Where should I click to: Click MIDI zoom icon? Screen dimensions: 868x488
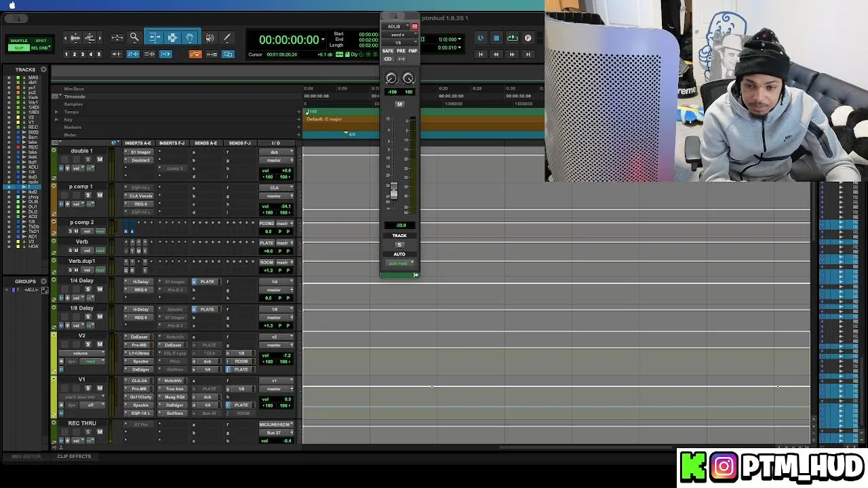[90, 38]
